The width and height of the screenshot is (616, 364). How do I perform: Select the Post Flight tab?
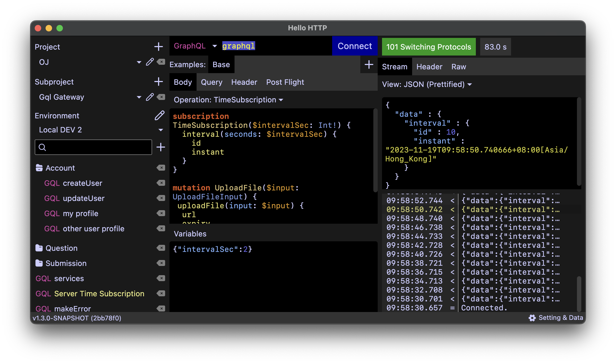pos(285,82)
